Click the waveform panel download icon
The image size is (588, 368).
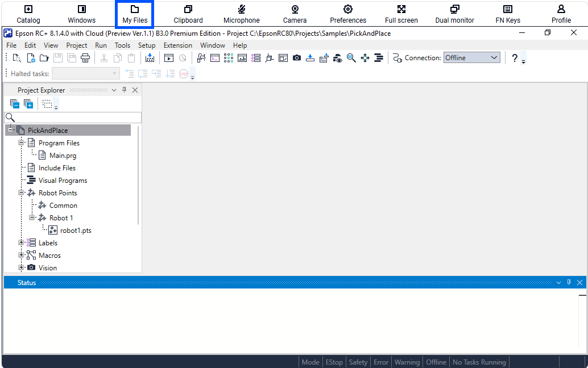pyautogui.click(x=324, y=58)
